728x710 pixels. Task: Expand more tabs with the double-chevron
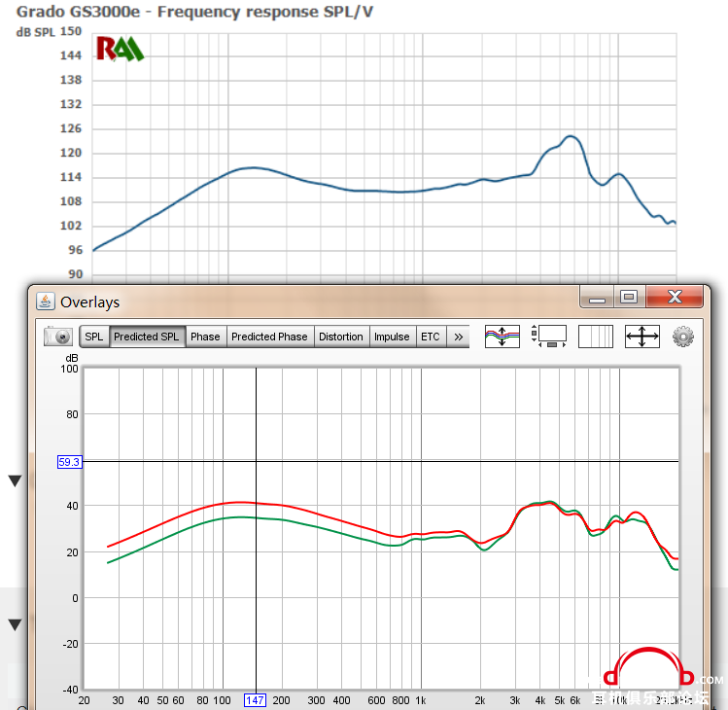[x=458, y=337]
